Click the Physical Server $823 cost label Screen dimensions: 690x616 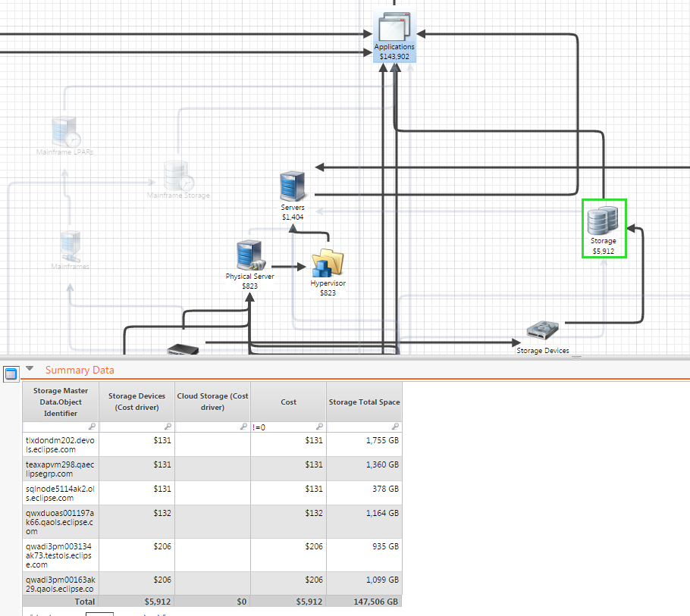(x=250, y=286)
